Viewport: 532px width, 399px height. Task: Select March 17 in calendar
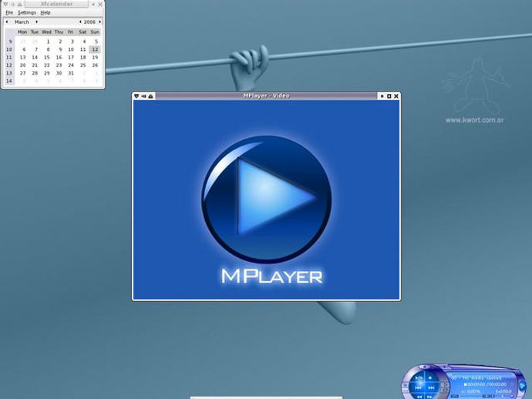click(x=71, y=57)
